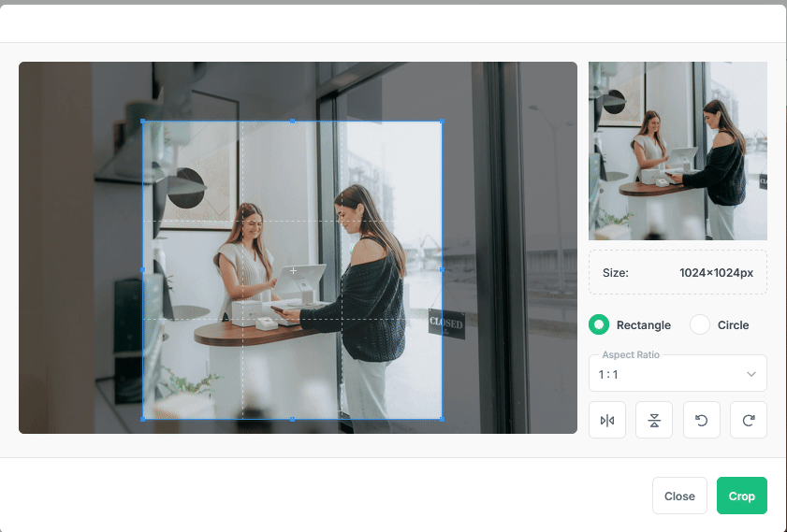Click the Size: label
The height and width of the screenshot is (532, 787).
616,273
